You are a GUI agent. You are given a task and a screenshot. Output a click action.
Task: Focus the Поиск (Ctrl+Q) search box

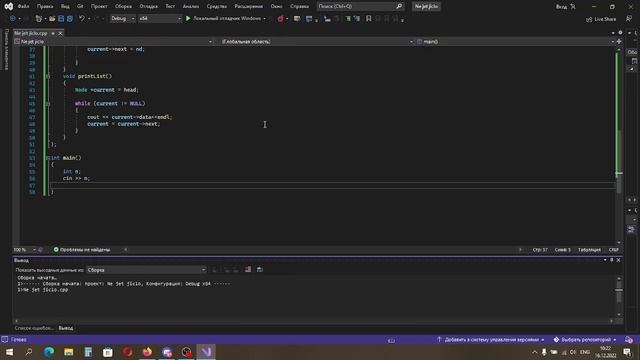[x=360, y=7]
